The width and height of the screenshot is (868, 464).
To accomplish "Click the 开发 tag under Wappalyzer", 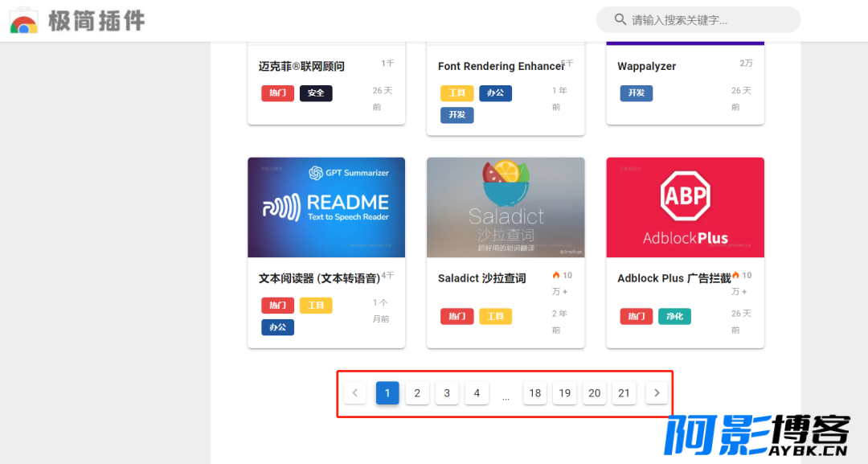I will click(636, 93).
